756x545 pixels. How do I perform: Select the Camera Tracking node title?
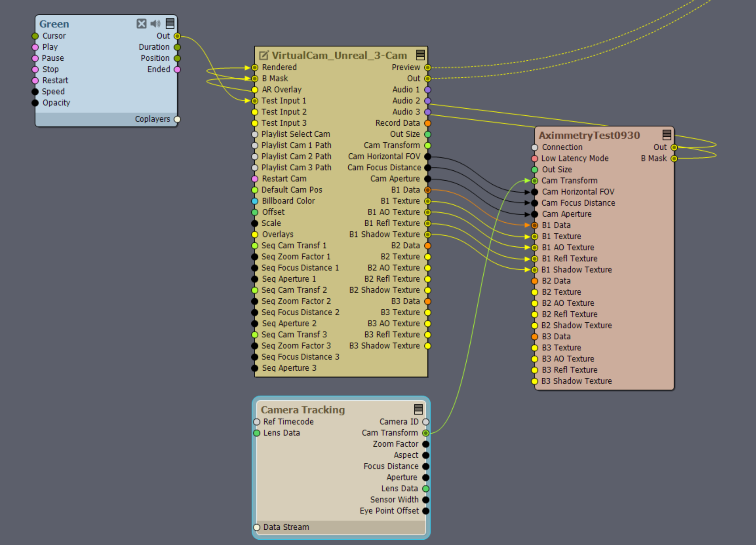303,410
